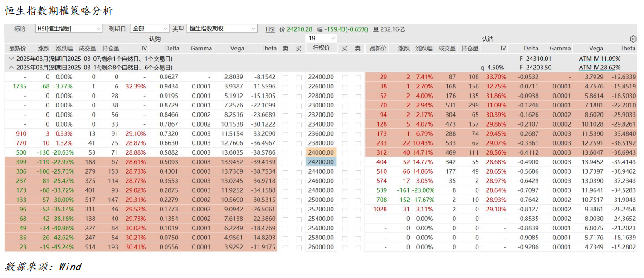644x278 pixels.
Task: Click call-side IV column header
Action: point(144,48)
